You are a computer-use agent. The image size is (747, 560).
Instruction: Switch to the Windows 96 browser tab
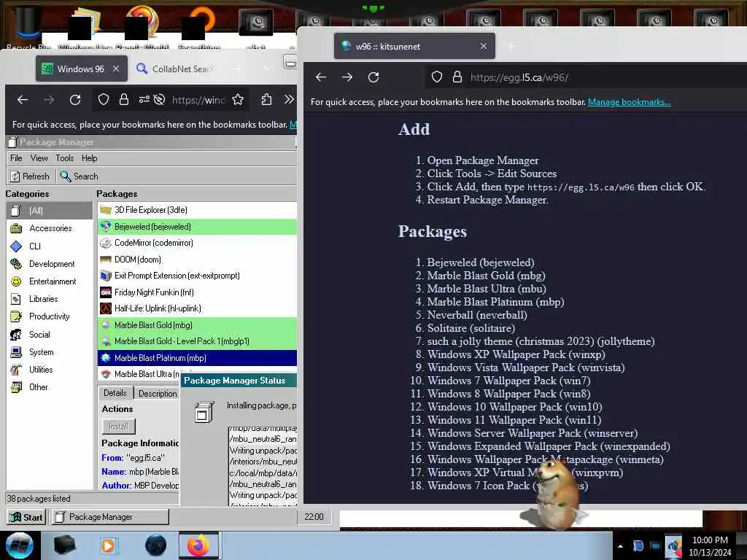click(x=81, y=69)
